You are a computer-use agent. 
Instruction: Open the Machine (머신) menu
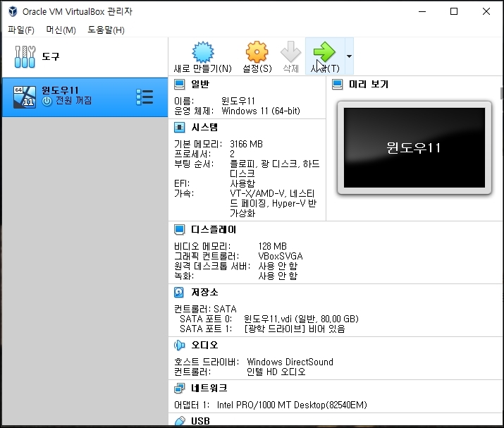[61, 30]
